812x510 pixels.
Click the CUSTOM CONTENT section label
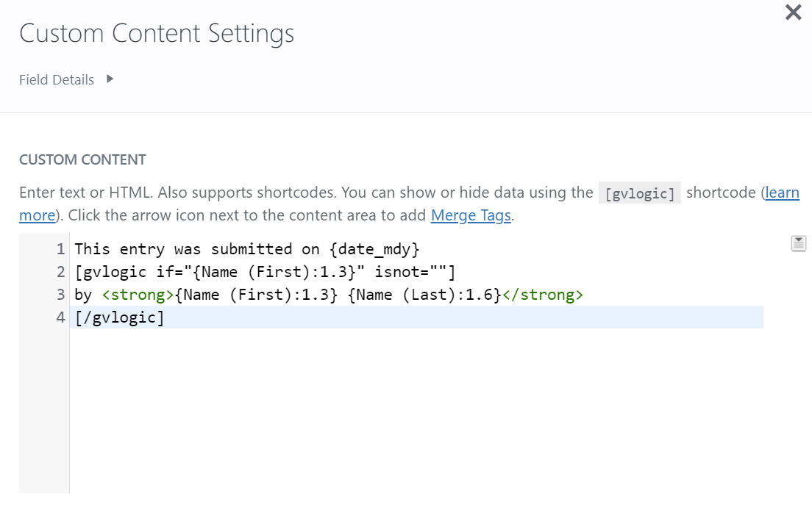82,159
